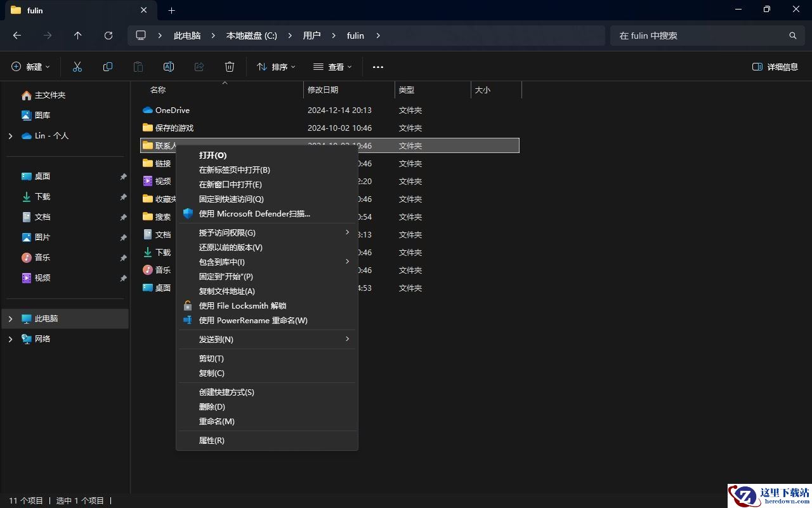Click the Cut scissors icon in toolbar
This screenshot has height=508, width=812.
77,67
